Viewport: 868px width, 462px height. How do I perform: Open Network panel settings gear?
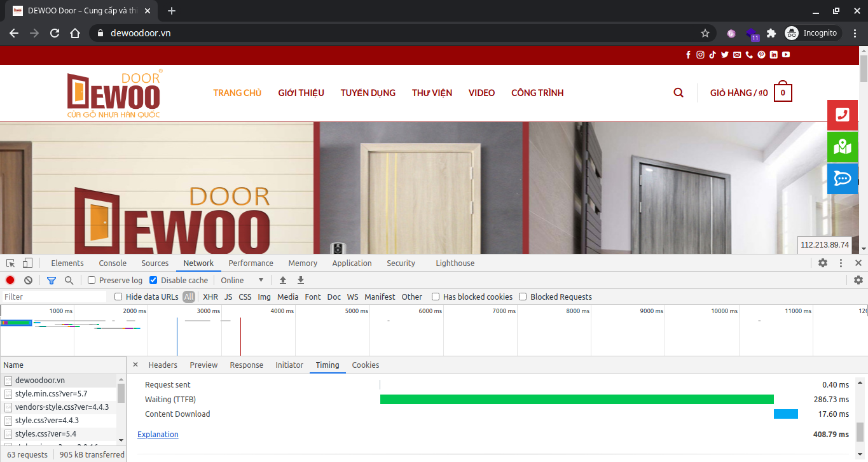pos(858,280)
